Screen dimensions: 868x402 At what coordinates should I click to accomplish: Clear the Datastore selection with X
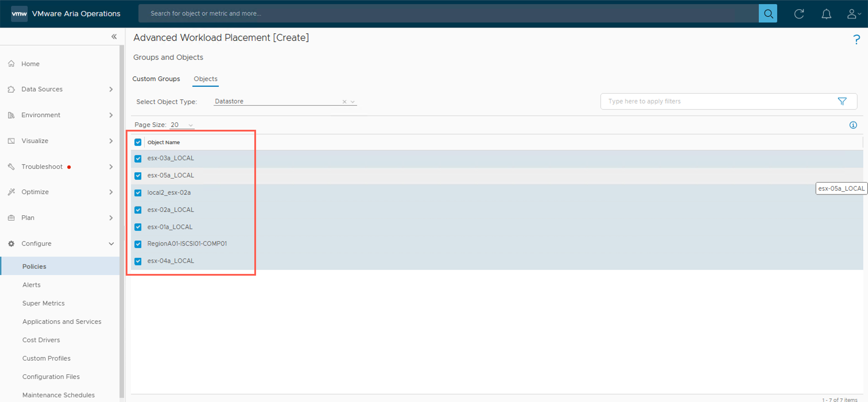pos(344,101)
